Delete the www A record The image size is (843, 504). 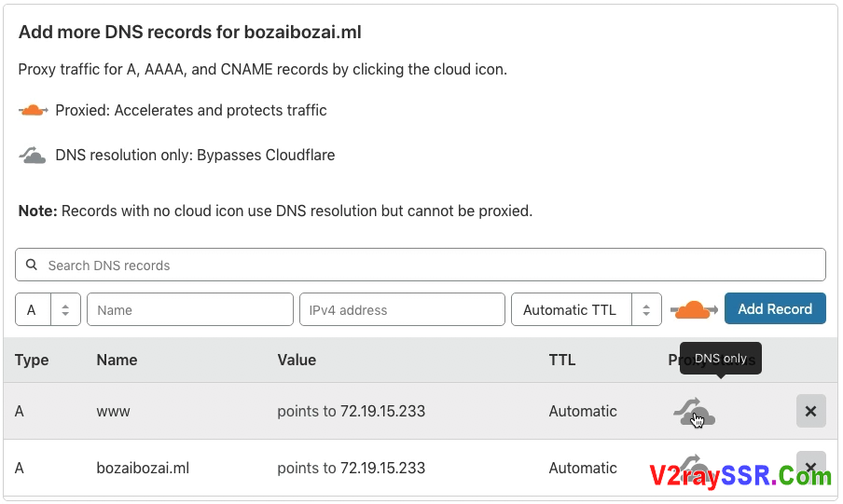click(810, 411)
